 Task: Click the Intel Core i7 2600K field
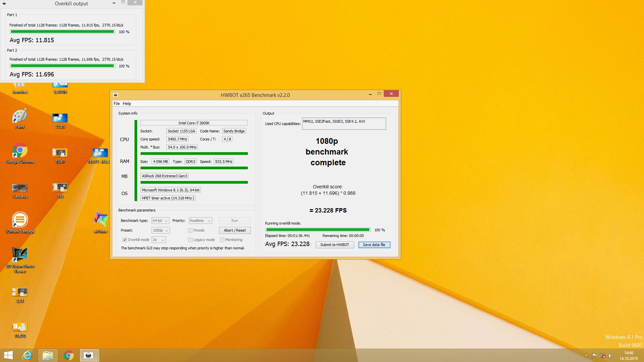tap(194, 123)
